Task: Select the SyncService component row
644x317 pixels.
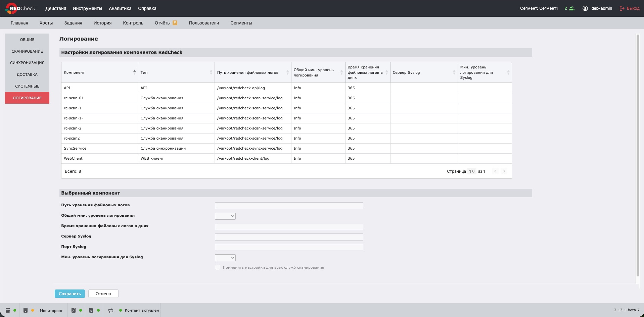Action: [x=286, y=148]
